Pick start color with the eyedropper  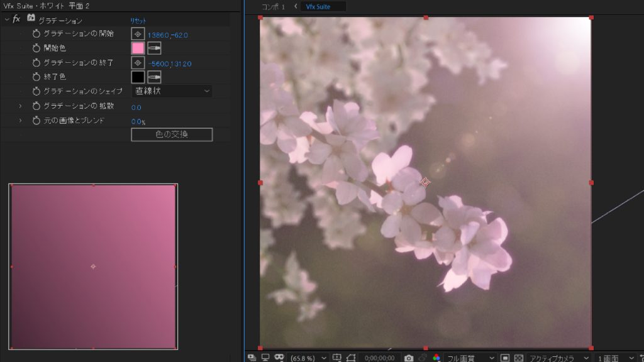tap(154, 48)
